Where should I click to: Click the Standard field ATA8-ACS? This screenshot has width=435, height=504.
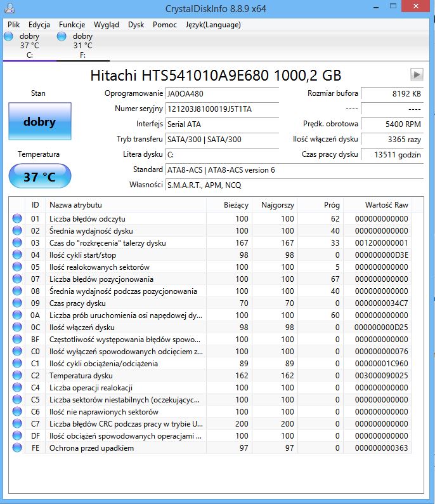pos(294,169)
